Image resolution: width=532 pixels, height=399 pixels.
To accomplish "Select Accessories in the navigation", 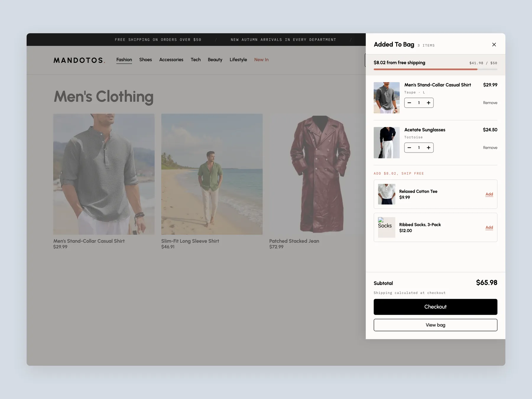I will (x=171, y=60).
